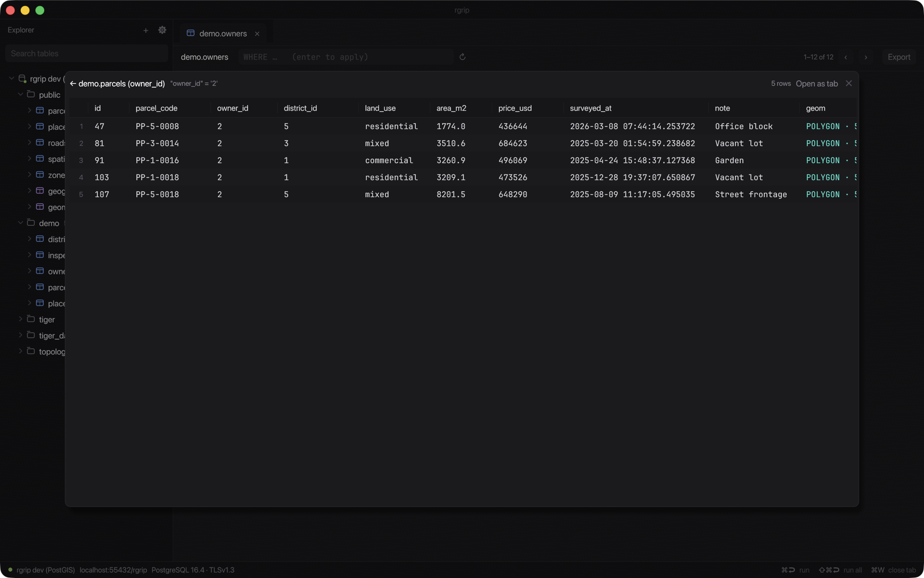
Task: Select the roads table icon
Action: point(40,143)
